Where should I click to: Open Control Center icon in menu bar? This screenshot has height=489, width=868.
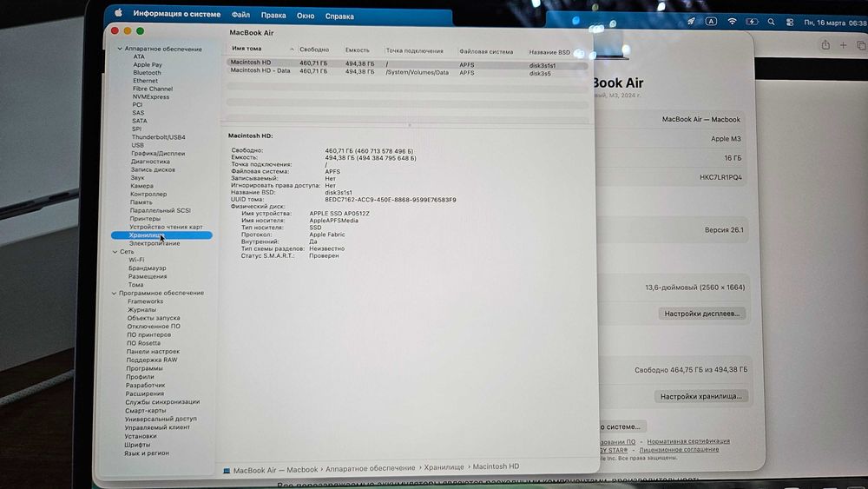790,23
